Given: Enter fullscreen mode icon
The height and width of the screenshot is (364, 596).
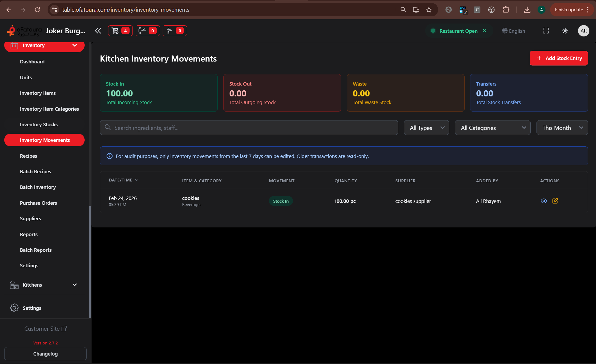Looking at the screenshot, I should click(546, 31).
